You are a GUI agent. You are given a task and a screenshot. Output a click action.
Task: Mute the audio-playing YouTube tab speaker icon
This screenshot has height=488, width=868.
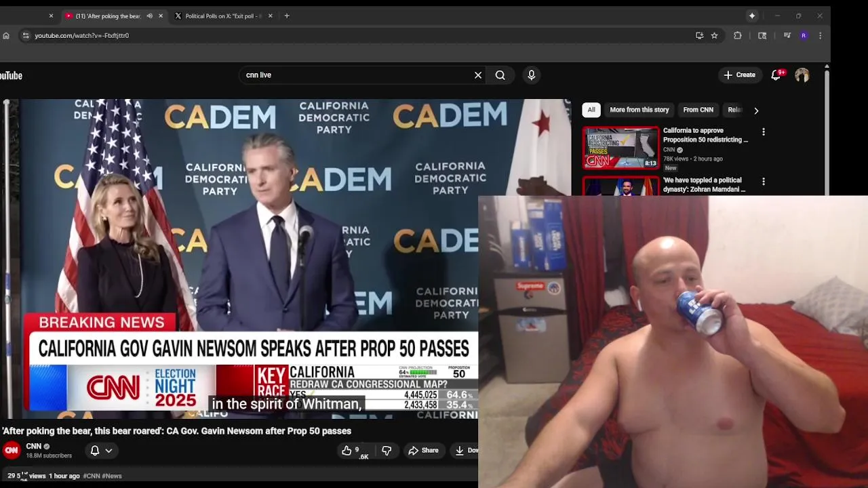(x=149, y=16)
